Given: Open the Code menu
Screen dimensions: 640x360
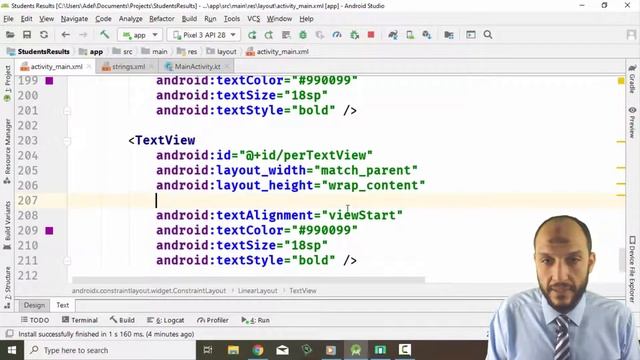Looking at the screenshot, I should (103, 19).
